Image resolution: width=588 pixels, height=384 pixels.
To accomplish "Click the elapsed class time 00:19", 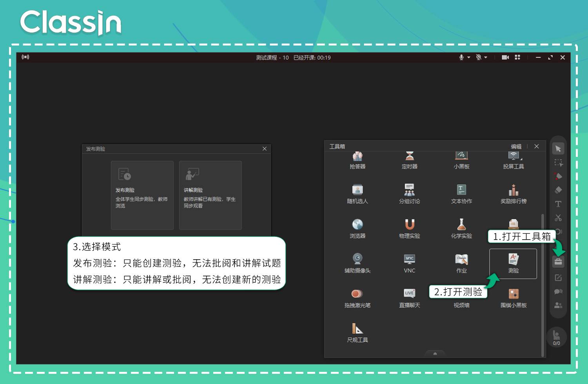I will [324, 58].
